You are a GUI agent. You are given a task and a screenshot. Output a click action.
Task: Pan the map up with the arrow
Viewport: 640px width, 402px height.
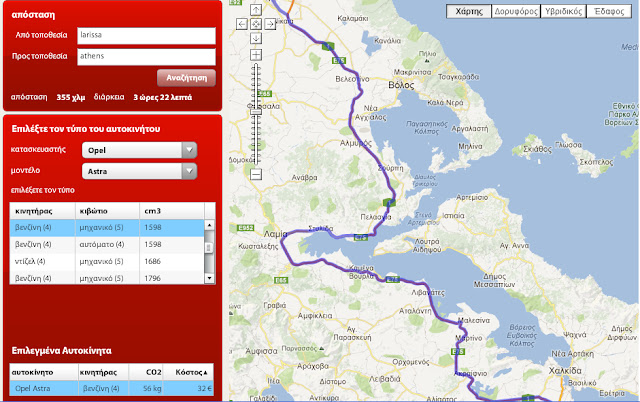256,10
